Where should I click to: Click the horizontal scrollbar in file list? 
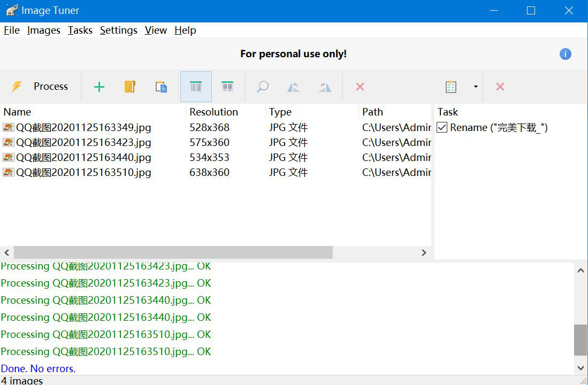pyautogui.click(x=173, y=252)
